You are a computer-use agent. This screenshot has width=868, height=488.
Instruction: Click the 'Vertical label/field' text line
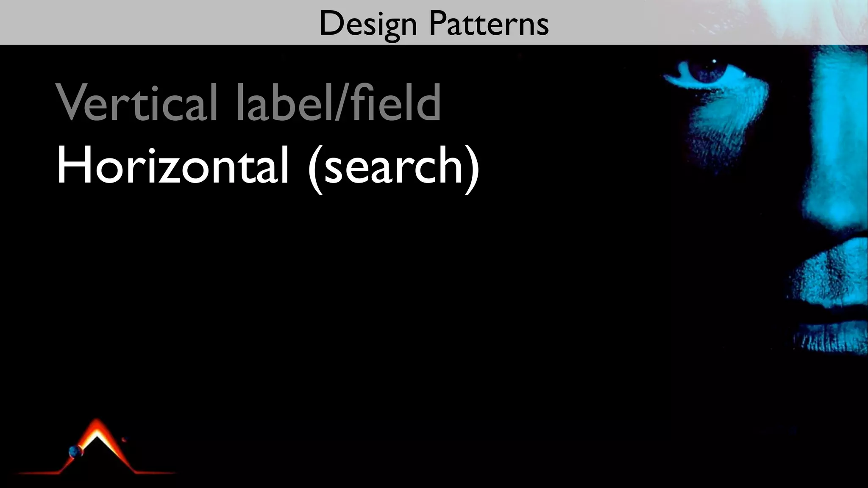tap(248, 103)
